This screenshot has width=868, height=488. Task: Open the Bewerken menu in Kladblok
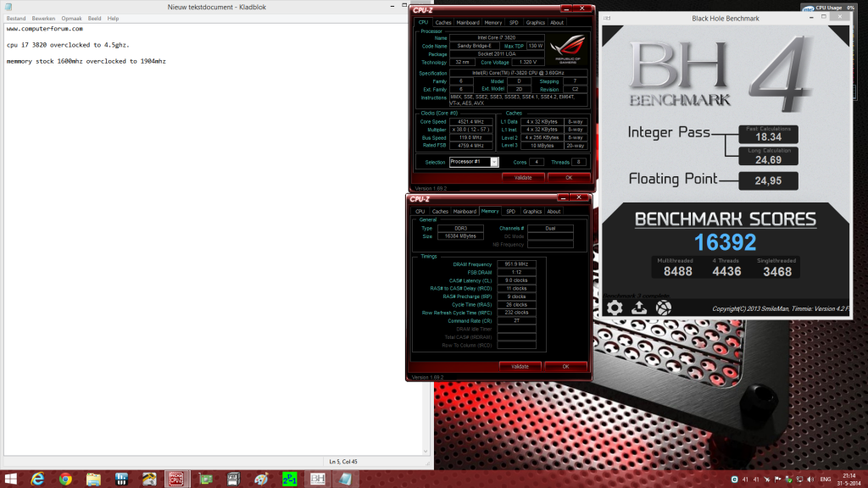click(43, 19)
